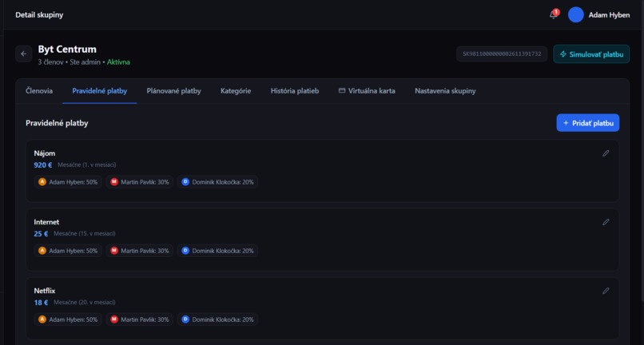Click 'Mesačne (20. v mesiaci)' text
Screen dimensions: 644x345
[x=84, y=303]
